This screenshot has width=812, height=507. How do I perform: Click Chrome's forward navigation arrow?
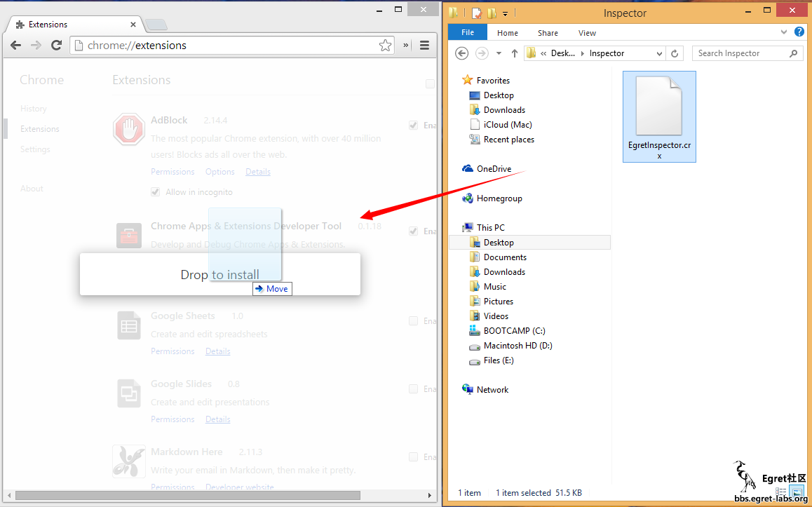[36, 45]
